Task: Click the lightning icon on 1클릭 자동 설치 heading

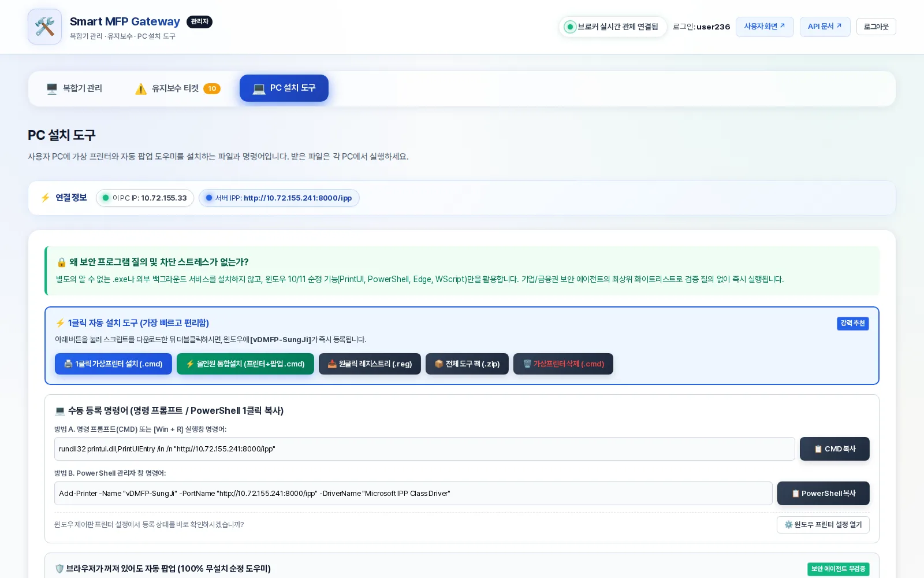Action: [x=60, y=323]
